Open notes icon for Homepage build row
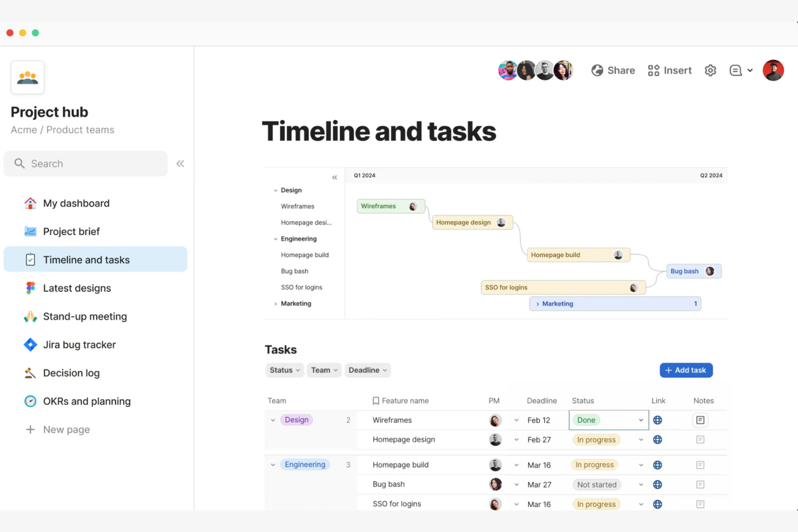The width and height of the screenshot is (798, 532). click(x=700, y=465)
